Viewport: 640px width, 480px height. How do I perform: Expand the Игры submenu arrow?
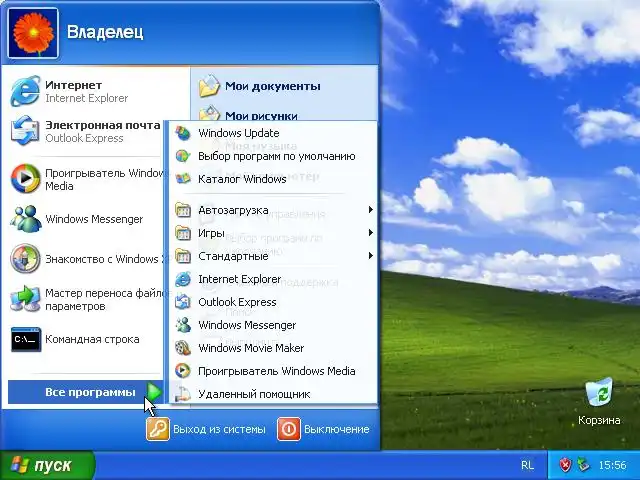point(371,233)
